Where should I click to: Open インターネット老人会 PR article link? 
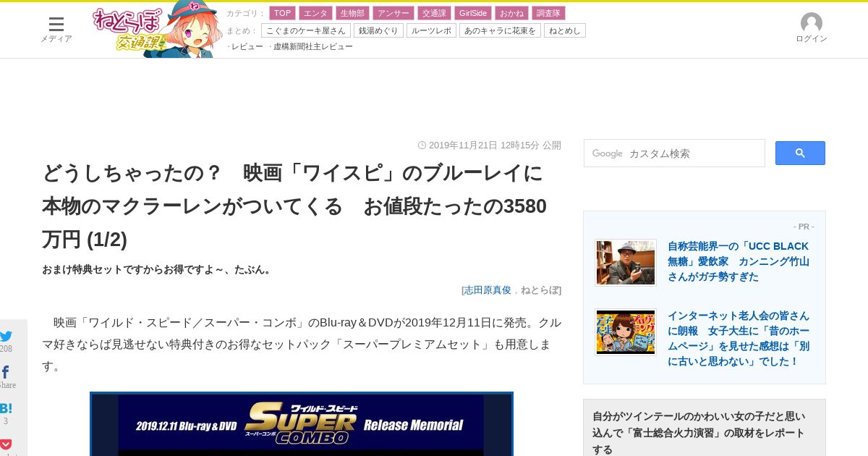point(739,338)
